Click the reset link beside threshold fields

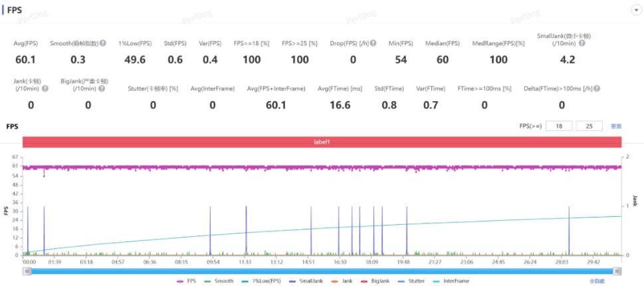point(616,126)
